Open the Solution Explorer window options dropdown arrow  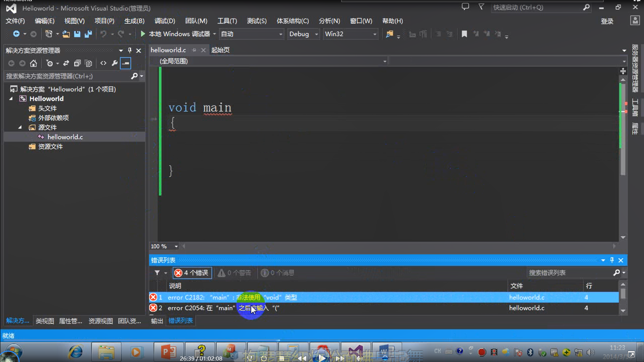click(121, 50)
